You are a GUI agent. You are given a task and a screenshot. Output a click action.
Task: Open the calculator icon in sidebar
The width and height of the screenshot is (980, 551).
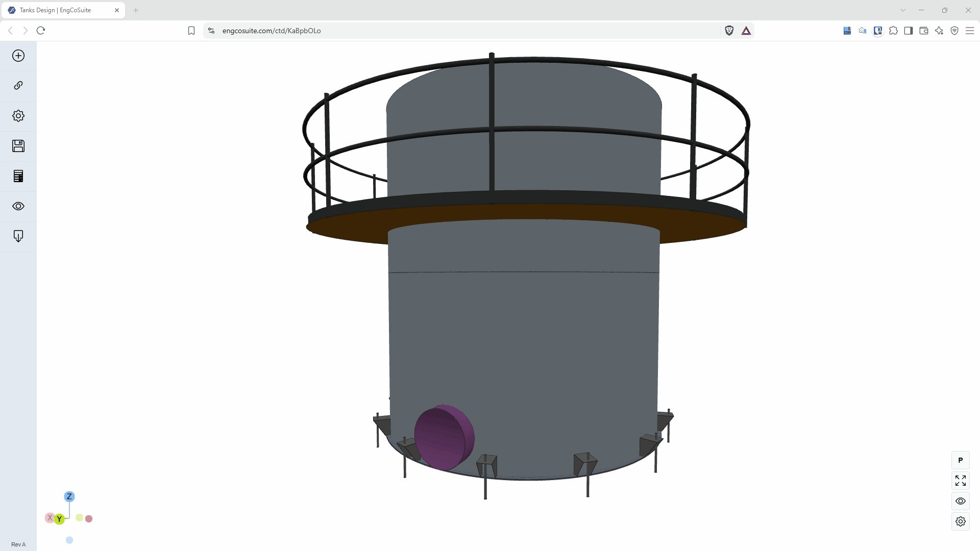point(18,176)
